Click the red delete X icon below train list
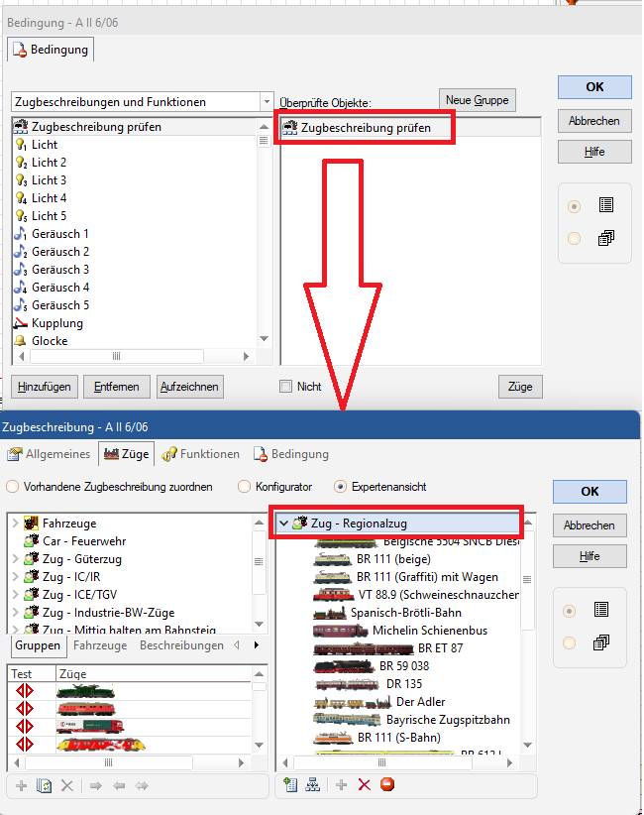Screen dimensions: 644x815 364,784
